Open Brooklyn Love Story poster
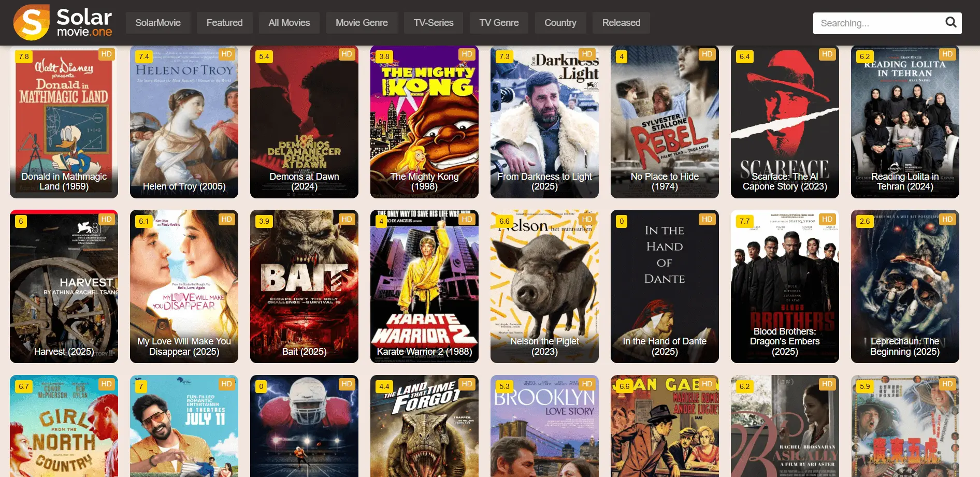 pos(544,426)
